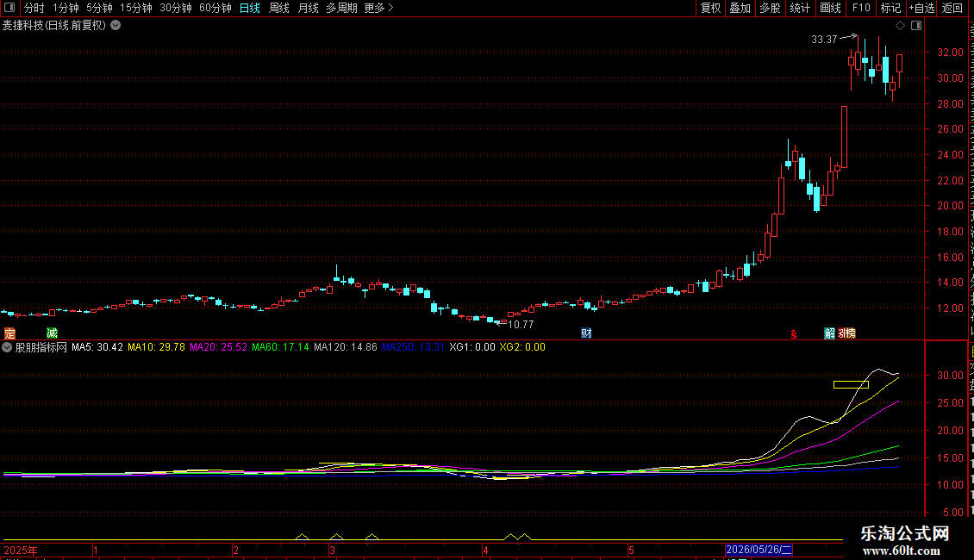Click the 减 event marker icon
The height and width of the screenshot is (560, 974).
click(x=53, y=333)
